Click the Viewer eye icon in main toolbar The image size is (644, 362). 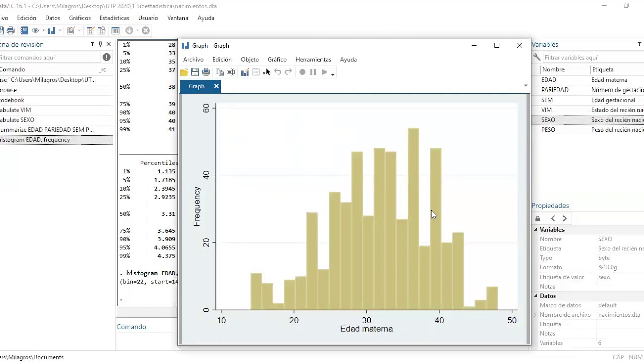[35, 31]
